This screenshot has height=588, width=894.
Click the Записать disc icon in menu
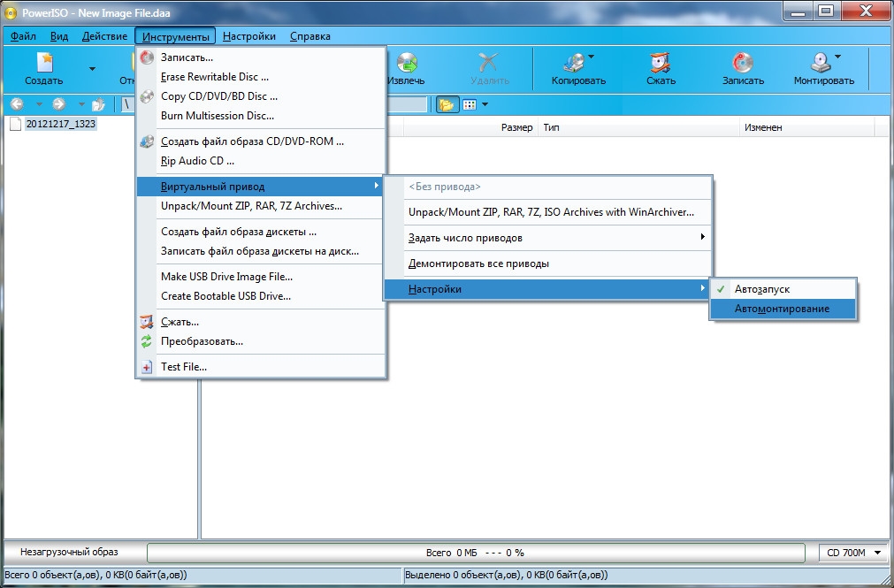pyautogui.click(x=147, y=57)
